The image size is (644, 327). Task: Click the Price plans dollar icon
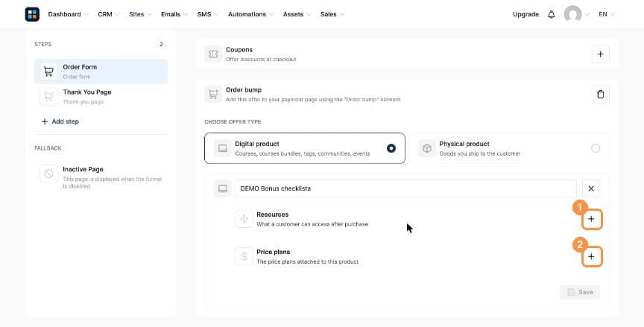[x=244, y=256]
